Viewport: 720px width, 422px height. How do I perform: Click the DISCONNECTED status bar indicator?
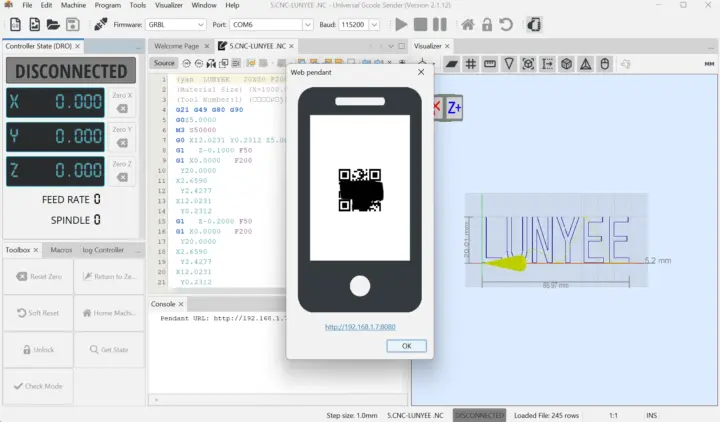pos(479,415)
